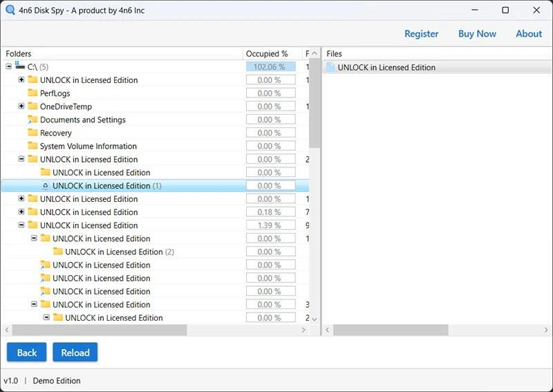Close the 4n6 Disk Spy window
The height and width of the screenshot is (392, 553).
tap(536, 10)
